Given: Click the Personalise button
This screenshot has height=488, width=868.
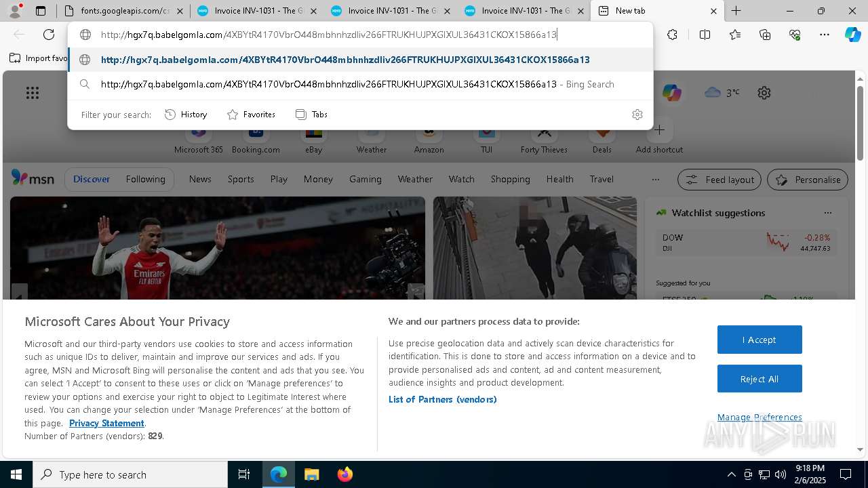Looking at the screenshot, I should pyautogui.click(x=808, y=180).
